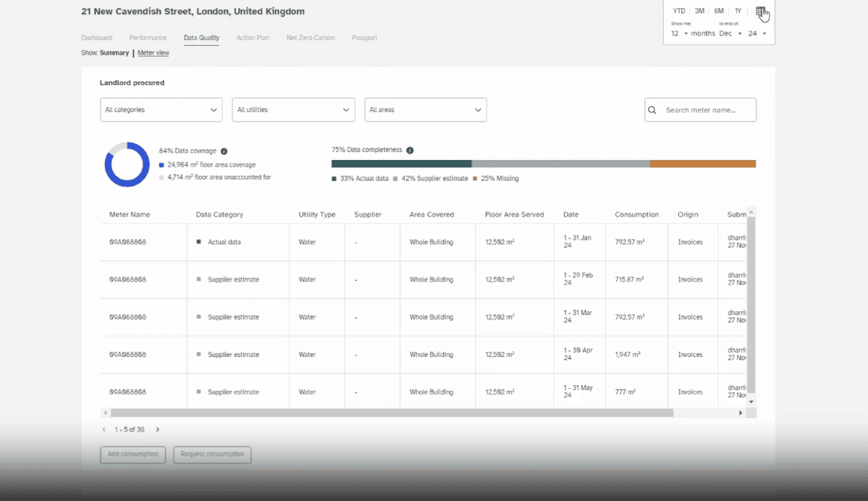This screenshot has width=868, height=501.
Task: Click the Add consumption button
Action: [x=133, y=455]
